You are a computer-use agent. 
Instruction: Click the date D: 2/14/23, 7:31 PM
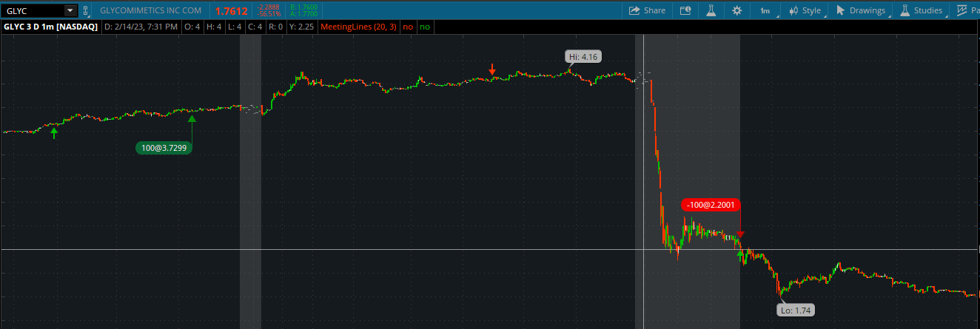pyautogui.click(x=141, y=27)
